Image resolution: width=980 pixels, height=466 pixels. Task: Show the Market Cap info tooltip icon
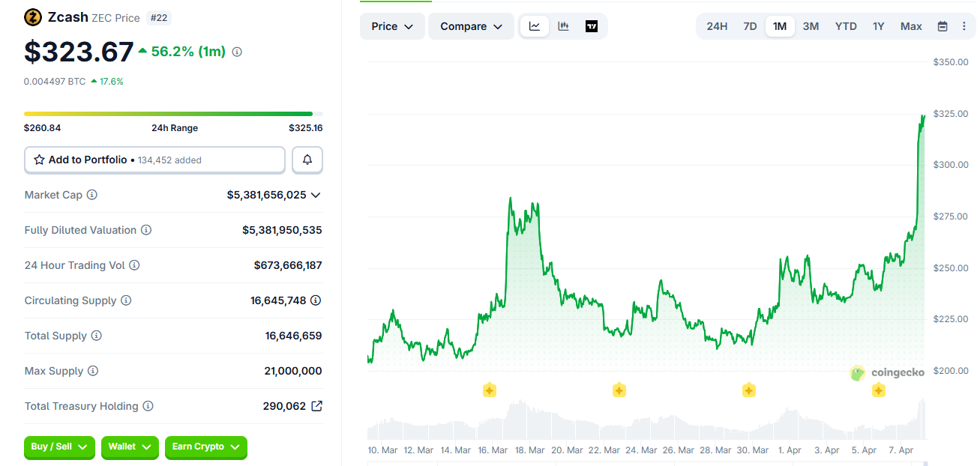(92, 195)
